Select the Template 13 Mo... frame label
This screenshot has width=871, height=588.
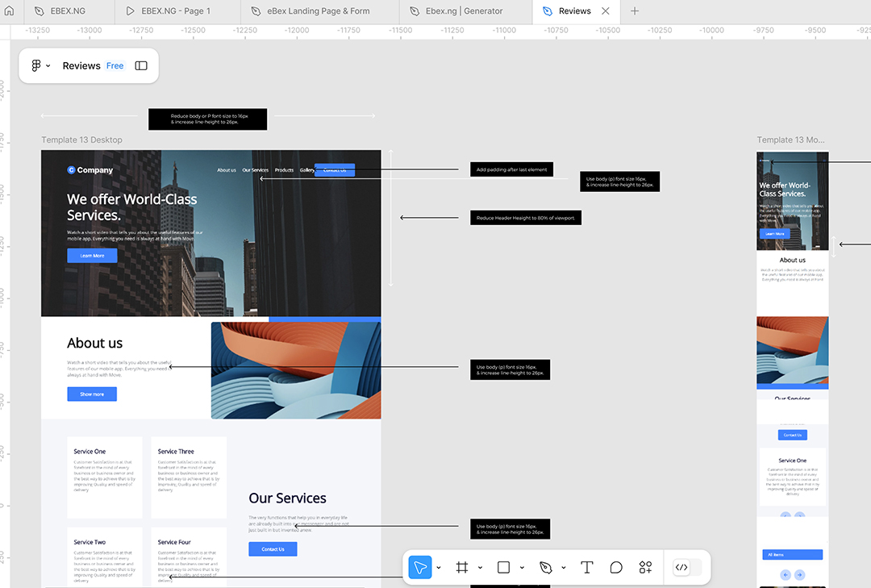coord(790,140)
